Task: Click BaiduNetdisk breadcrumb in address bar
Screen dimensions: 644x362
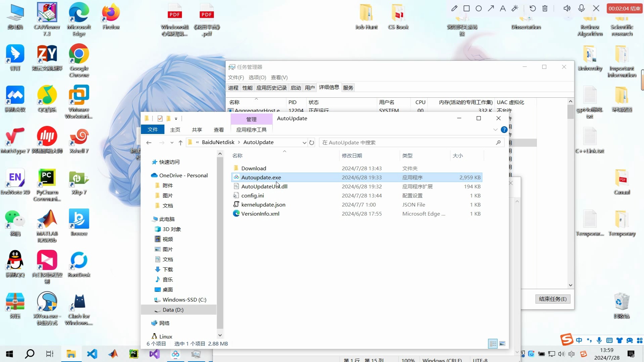Action: (x=218, y=142)
